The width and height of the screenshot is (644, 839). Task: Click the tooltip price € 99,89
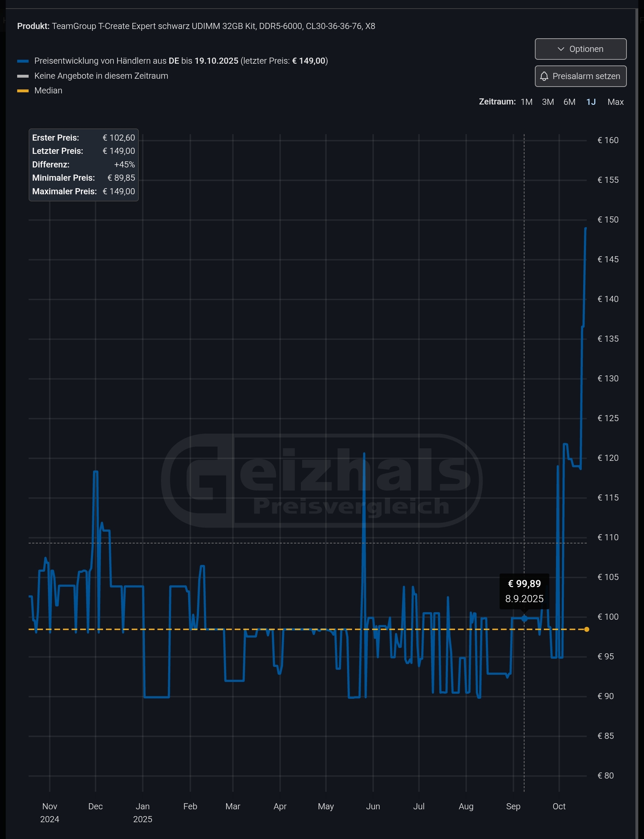[x=524, y=584]
